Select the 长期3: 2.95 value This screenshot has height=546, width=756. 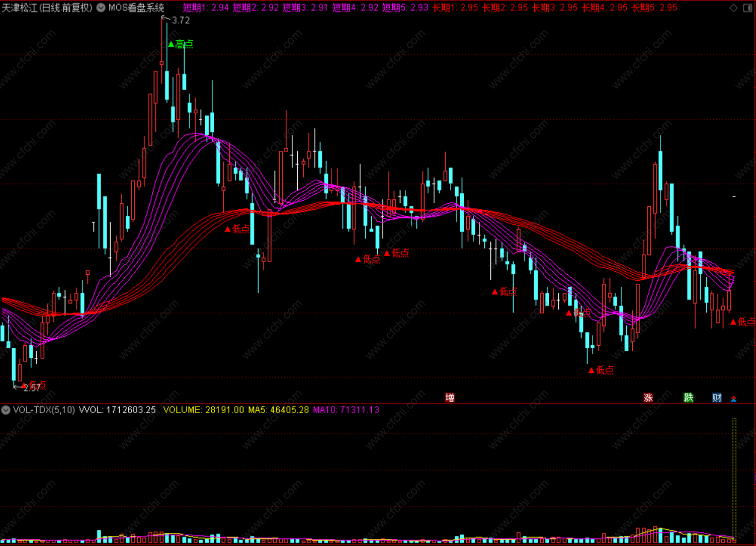[x=555, y=8]
